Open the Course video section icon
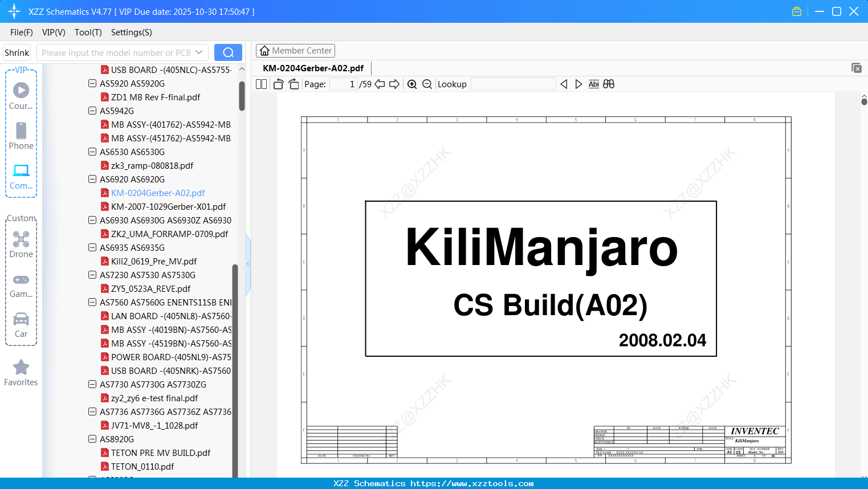 (21, 90)
